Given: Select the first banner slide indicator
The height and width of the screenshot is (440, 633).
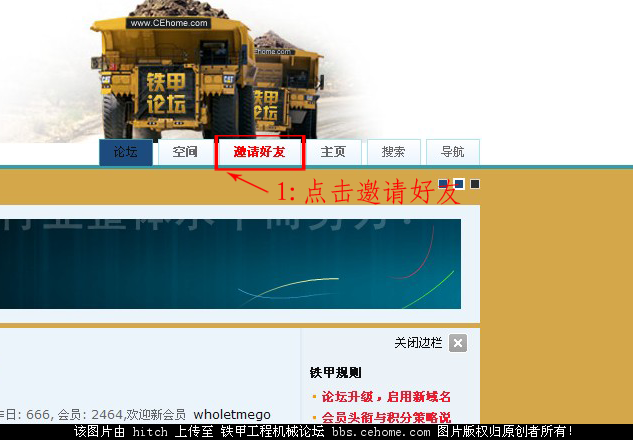Looking at the screenshot, I should (443, 184).
